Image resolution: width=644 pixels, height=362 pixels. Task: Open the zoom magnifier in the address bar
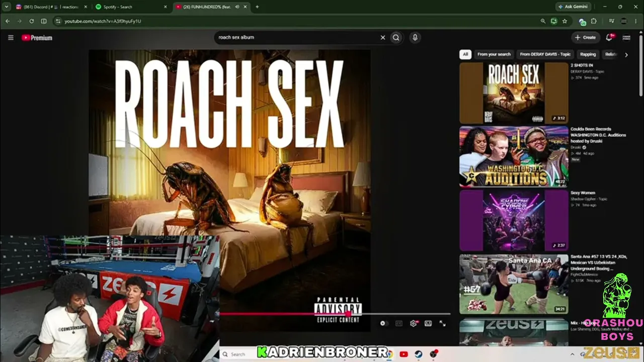542,21
